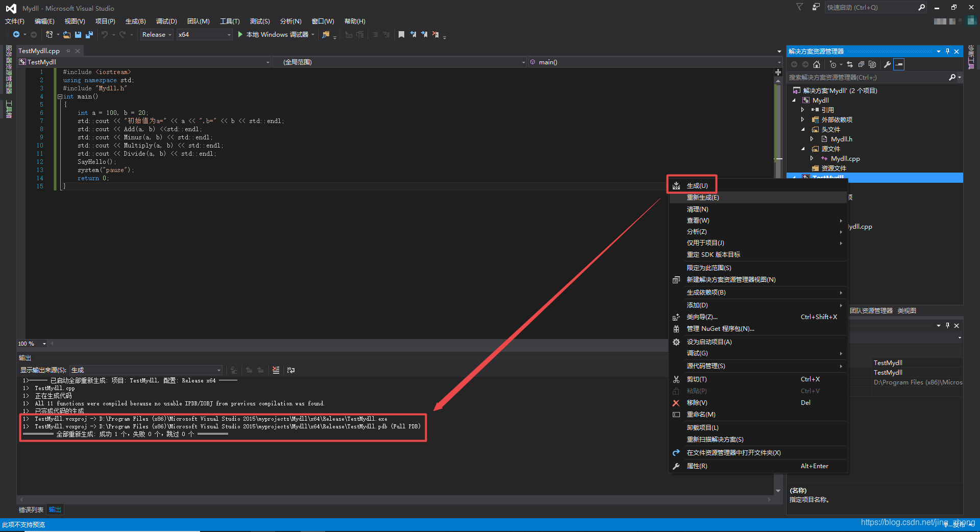Click the Save All icon
Image resolution: width=980 pixels, height=532 pixels.
point(89,34)
